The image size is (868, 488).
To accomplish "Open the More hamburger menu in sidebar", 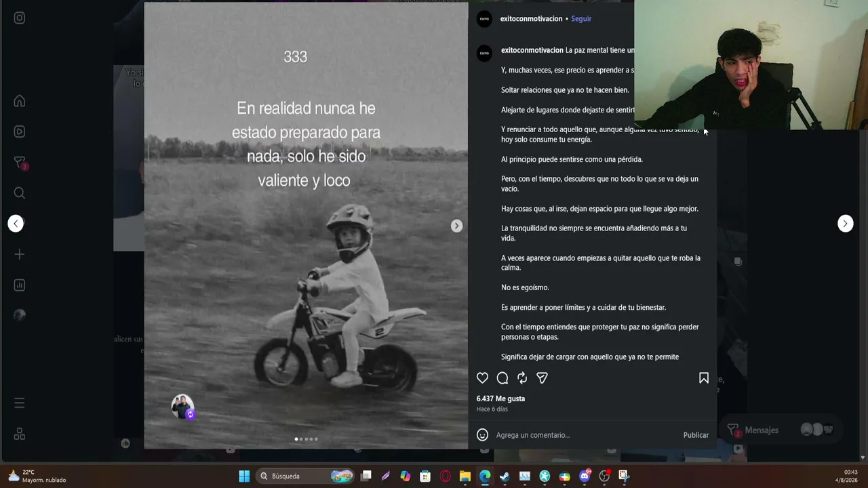I will pyautogui.click(x=20, y=403).
